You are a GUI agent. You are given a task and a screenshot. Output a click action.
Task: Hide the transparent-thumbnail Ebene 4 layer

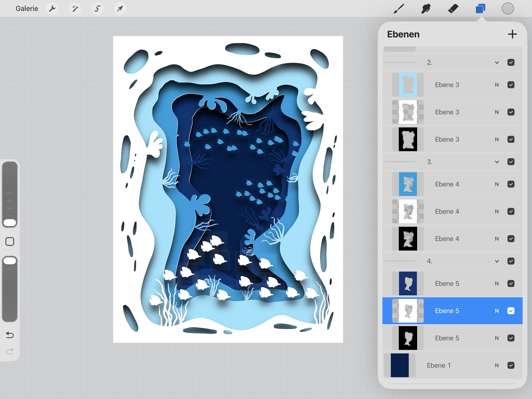(x=511, y=212)
